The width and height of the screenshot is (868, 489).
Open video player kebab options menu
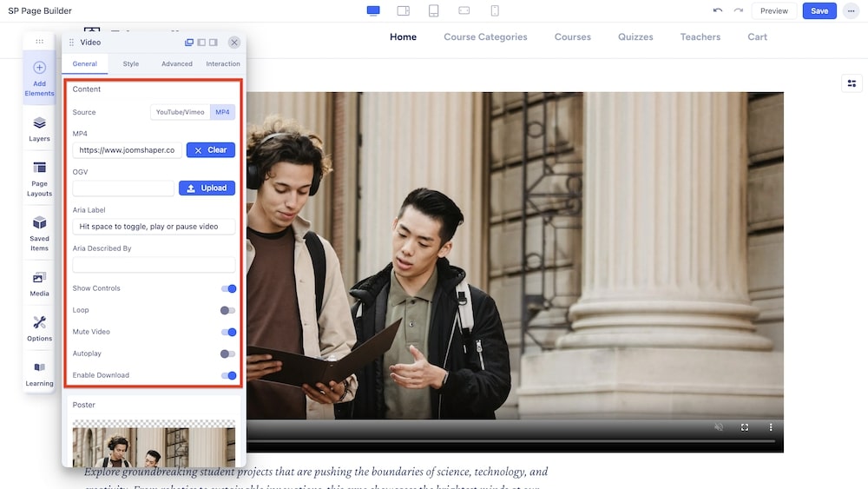[770, 427]
